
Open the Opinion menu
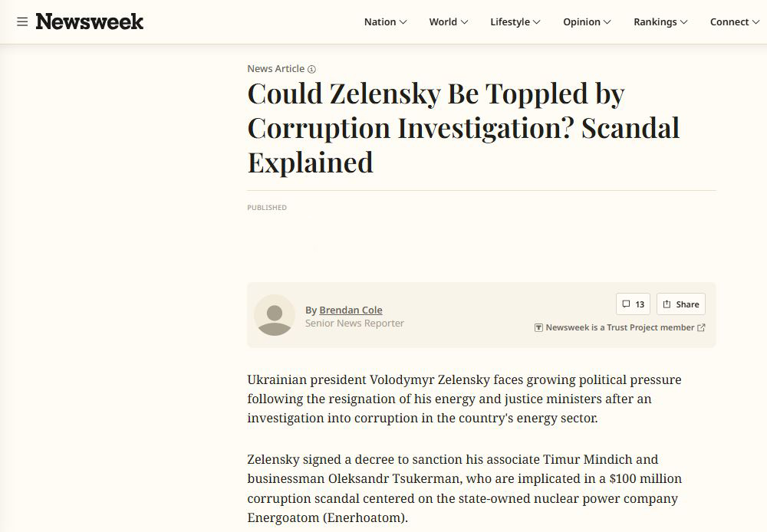pos(587,22)
